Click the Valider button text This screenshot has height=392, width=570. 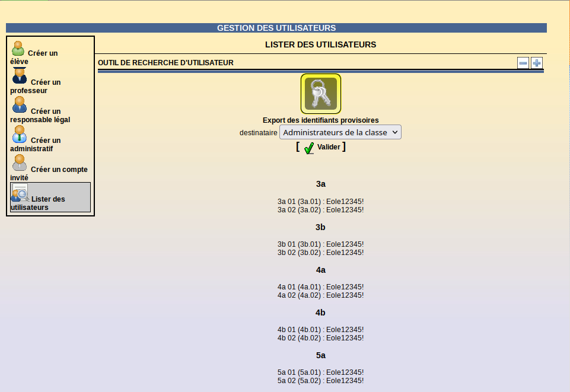click(329, 147)
